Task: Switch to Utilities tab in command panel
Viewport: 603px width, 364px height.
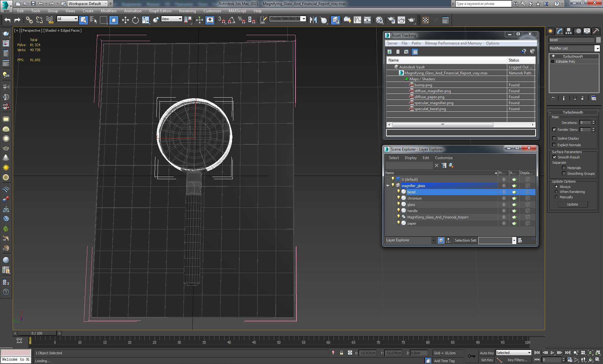Action: click(596, 31)
